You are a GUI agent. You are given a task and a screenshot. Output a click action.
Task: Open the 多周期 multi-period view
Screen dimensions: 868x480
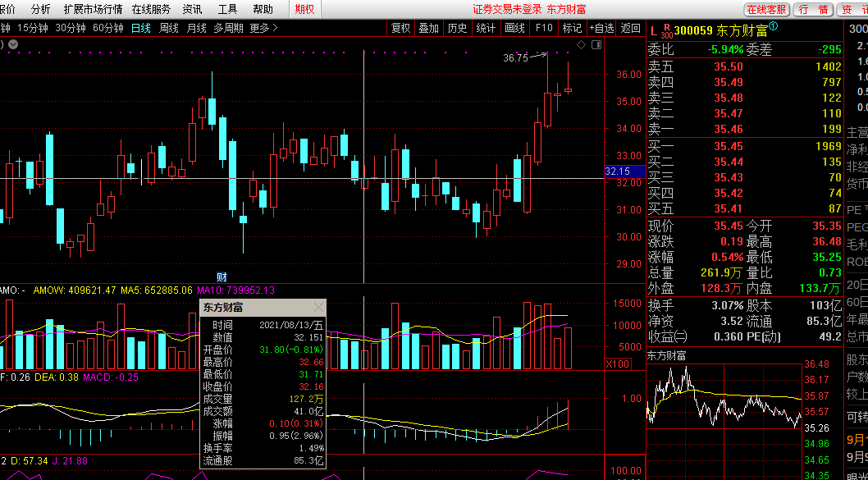click(x=228, y=28)
